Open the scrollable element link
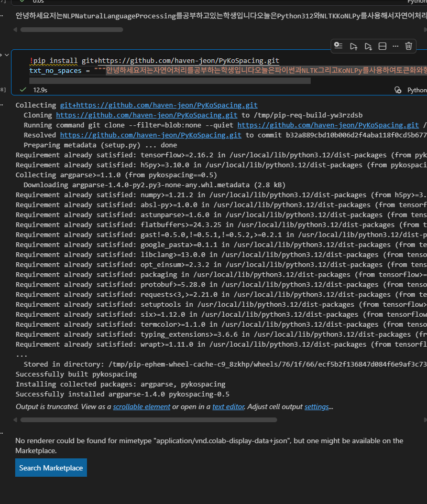 tap(141, 406)
